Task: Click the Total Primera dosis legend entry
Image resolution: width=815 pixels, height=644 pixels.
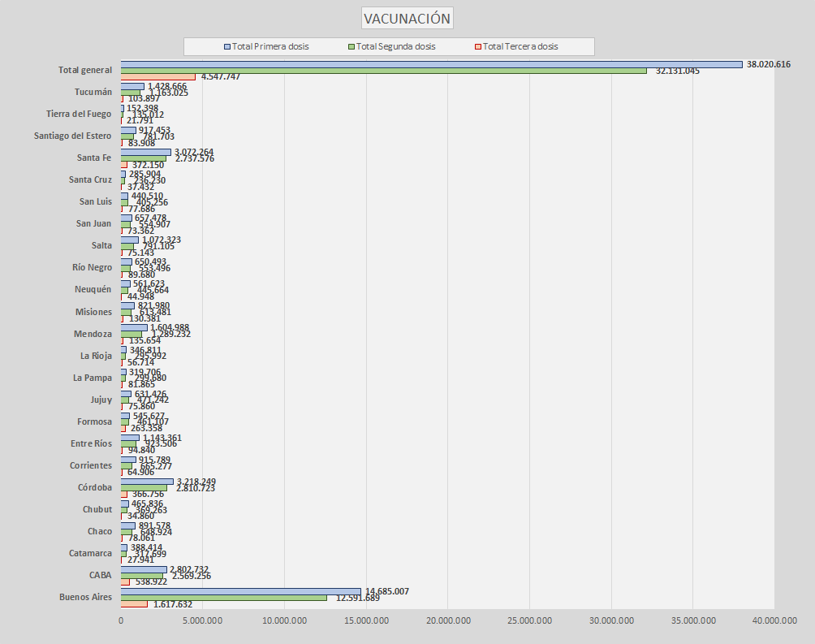Action: point(266,46)
